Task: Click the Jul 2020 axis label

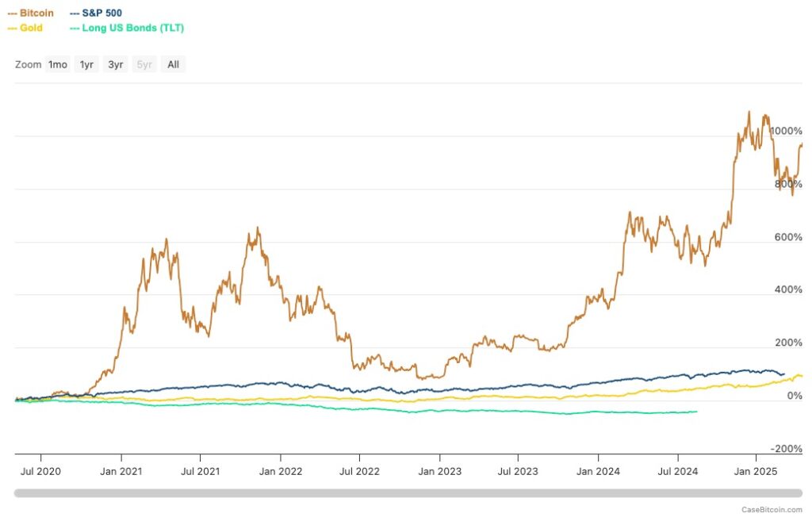Action: coord(40,472)
